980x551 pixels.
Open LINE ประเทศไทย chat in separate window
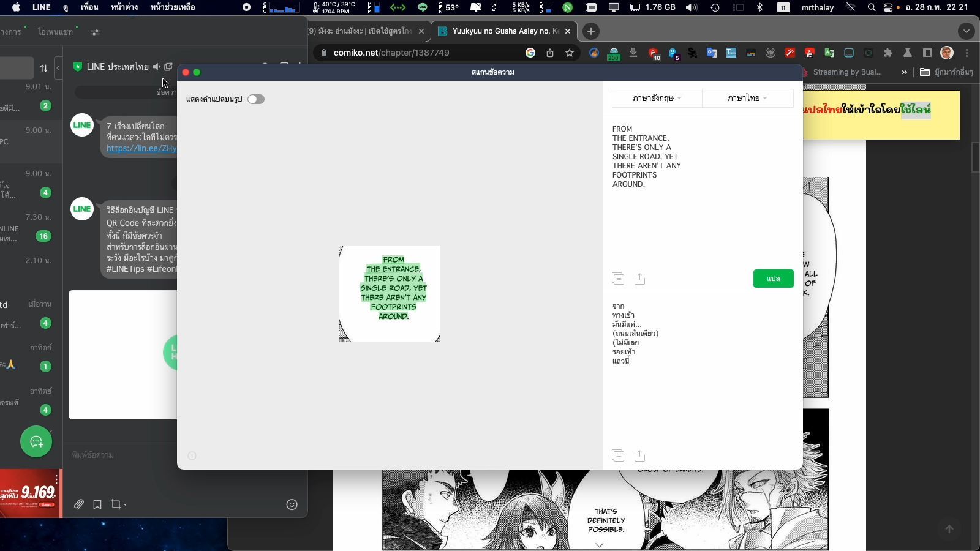(168, 67)
